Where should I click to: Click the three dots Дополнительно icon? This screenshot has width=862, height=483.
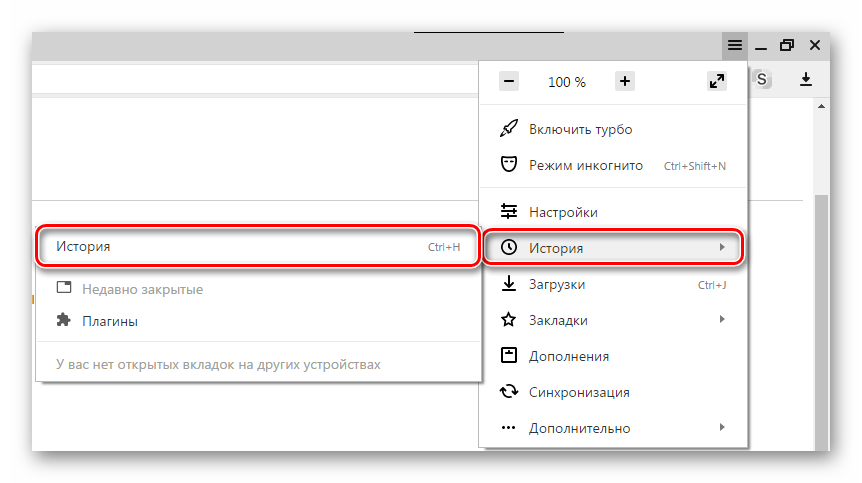[x=509, y=428]
